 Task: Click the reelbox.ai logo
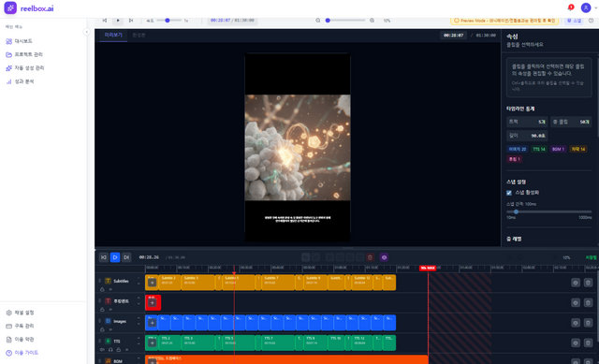point(29,8)
